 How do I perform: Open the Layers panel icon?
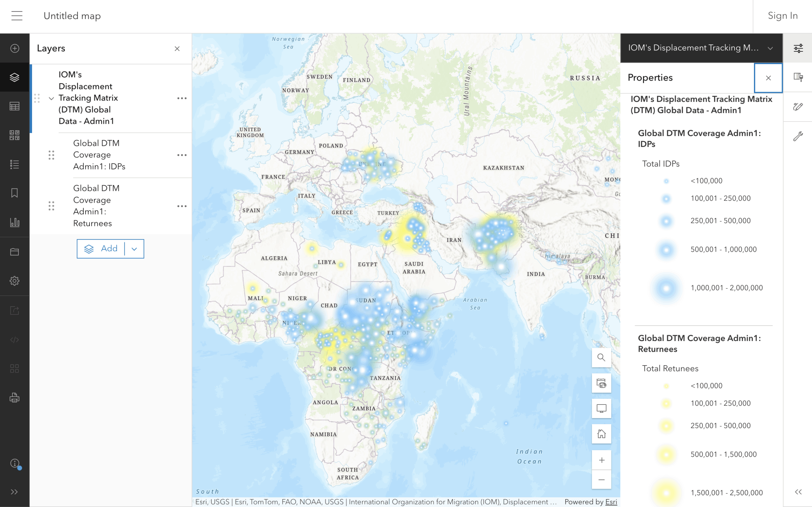[15, 77]
